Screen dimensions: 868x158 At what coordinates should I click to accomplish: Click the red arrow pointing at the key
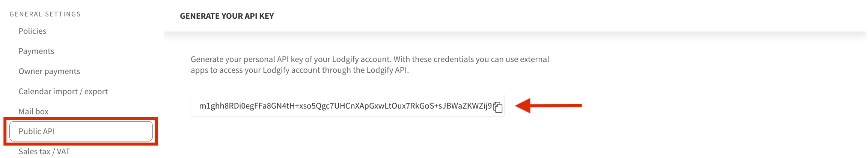pos(548,106)
